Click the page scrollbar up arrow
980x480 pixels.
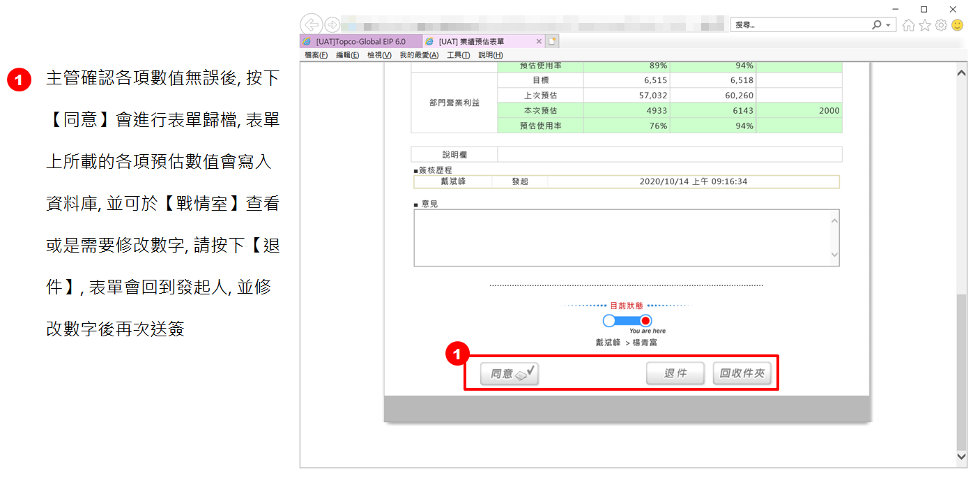[x=961, y=73]
